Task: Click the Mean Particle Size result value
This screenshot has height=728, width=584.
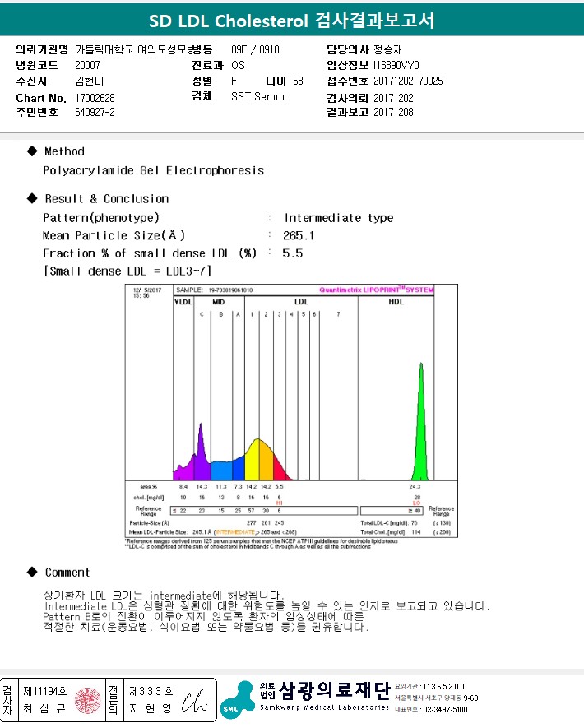Action: 299,235
